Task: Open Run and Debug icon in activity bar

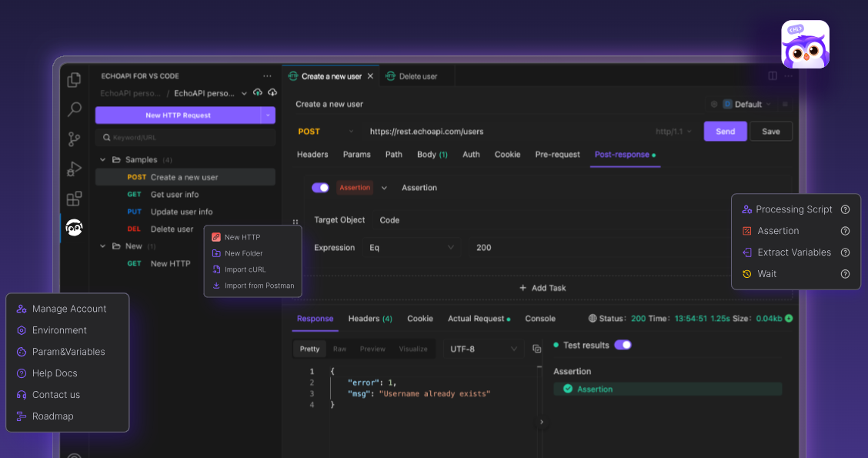Action: (x=74, y=169)
